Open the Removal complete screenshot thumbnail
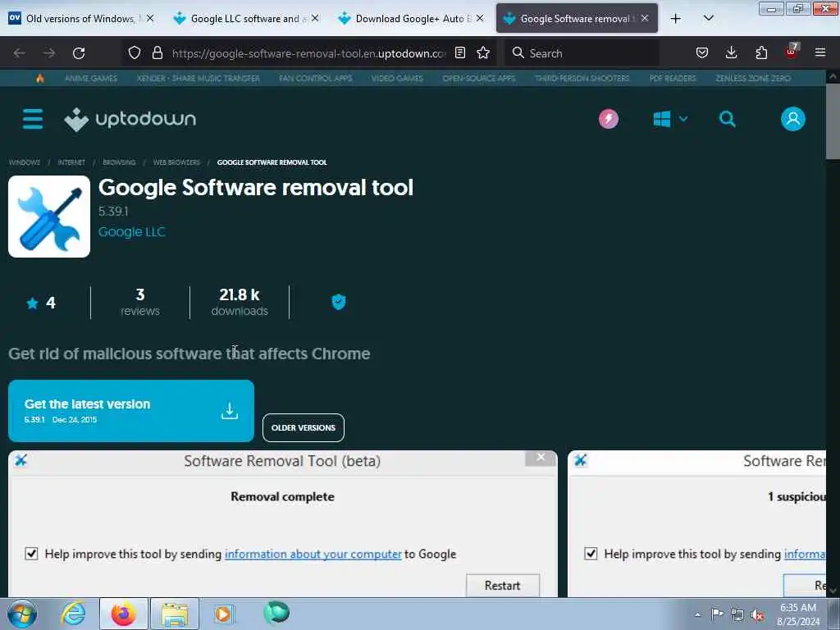Image resolution: width=840 pixels, height=630 pixels. point(283,524)
